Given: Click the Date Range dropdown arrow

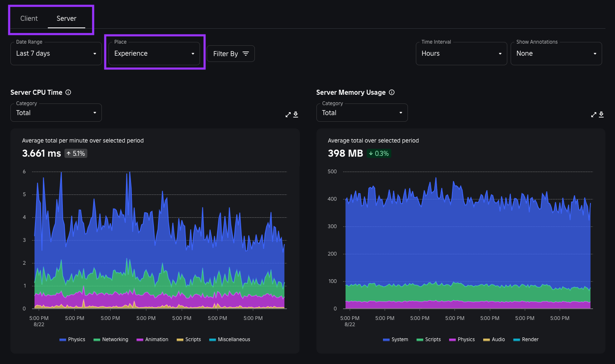Looking at the screenshot, I should (95, 54).
